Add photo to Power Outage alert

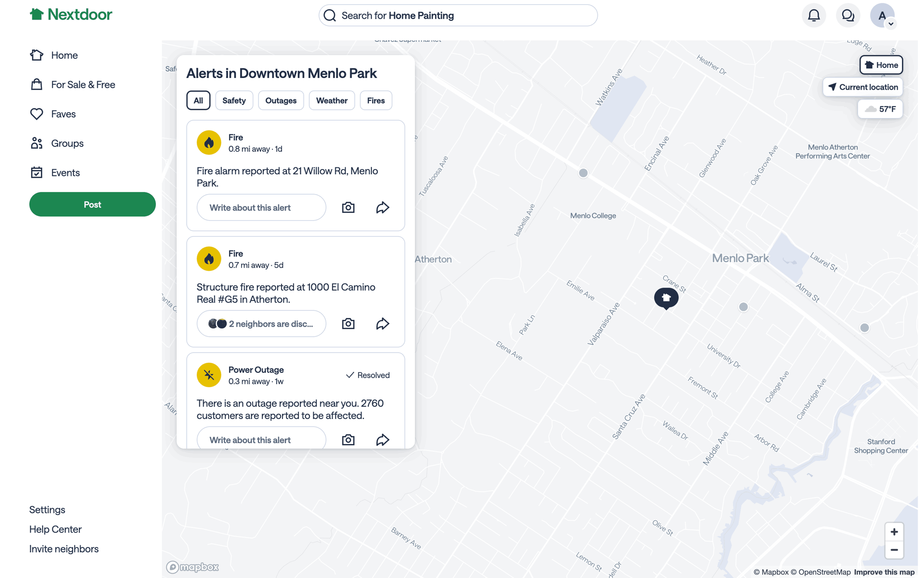[x=348, y=440]
